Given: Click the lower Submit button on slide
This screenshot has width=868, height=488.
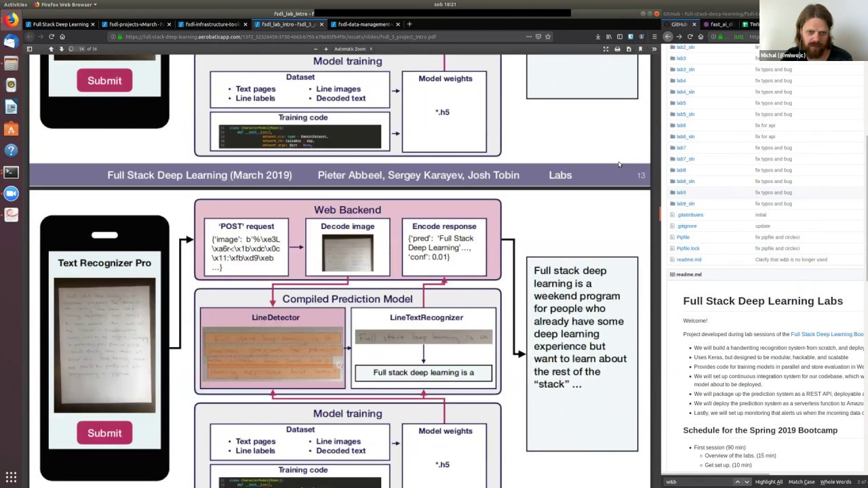Looking at the screenshot, I should tap(104, 433).
